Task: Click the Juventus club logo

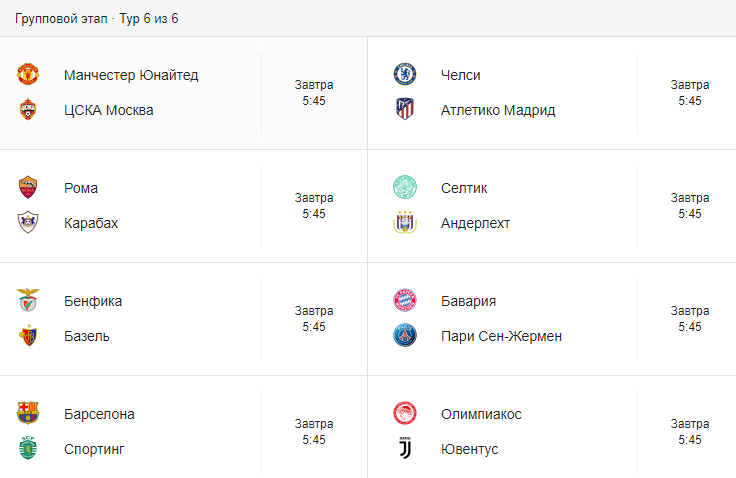Action: click(405, 449)
